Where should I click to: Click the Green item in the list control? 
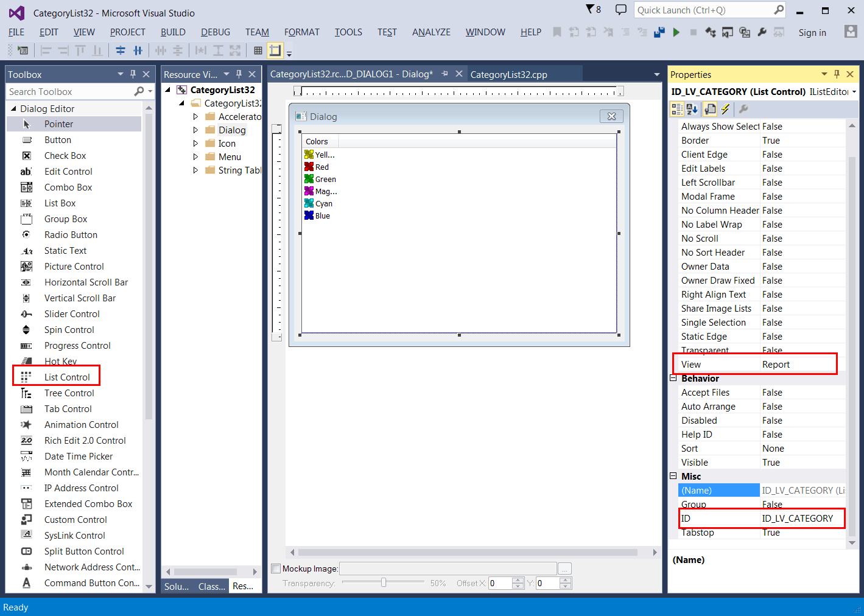(320, 180)
